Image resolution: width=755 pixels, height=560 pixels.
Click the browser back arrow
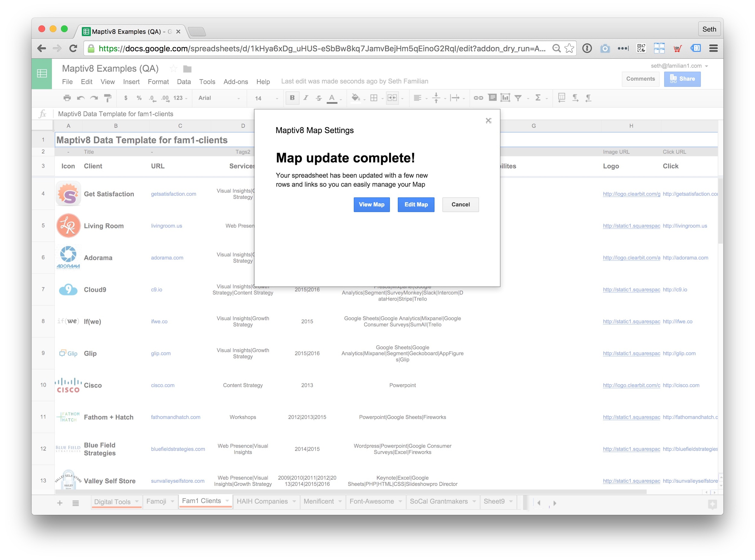point(41,49)
